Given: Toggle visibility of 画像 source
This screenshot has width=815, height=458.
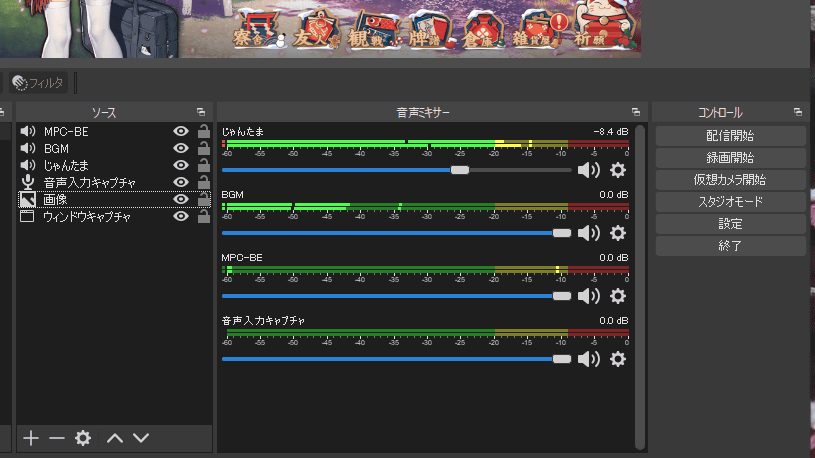Looking at the screenshot, I should (181, 199).
